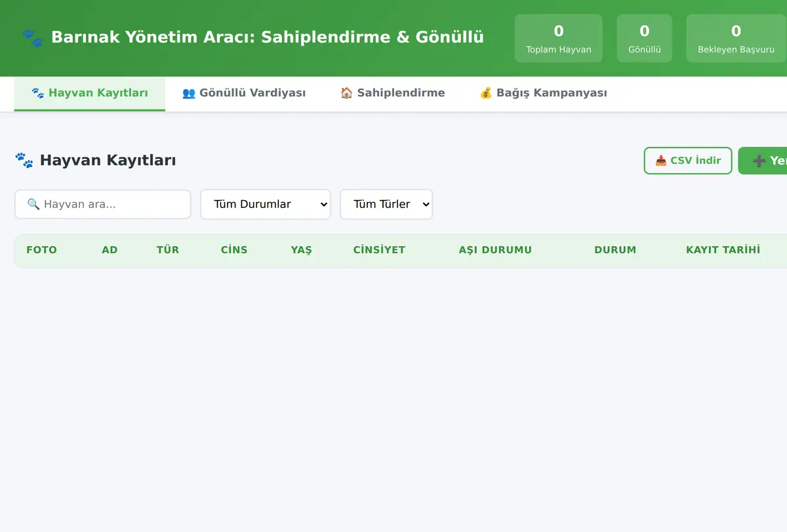Click the green add-new button with plus icon
The image size is (787, 532).
(763, 161)
